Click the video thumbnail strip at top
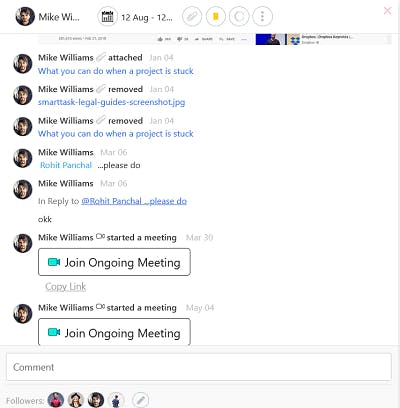Viewport: 400px width, 408px height. 215,39
